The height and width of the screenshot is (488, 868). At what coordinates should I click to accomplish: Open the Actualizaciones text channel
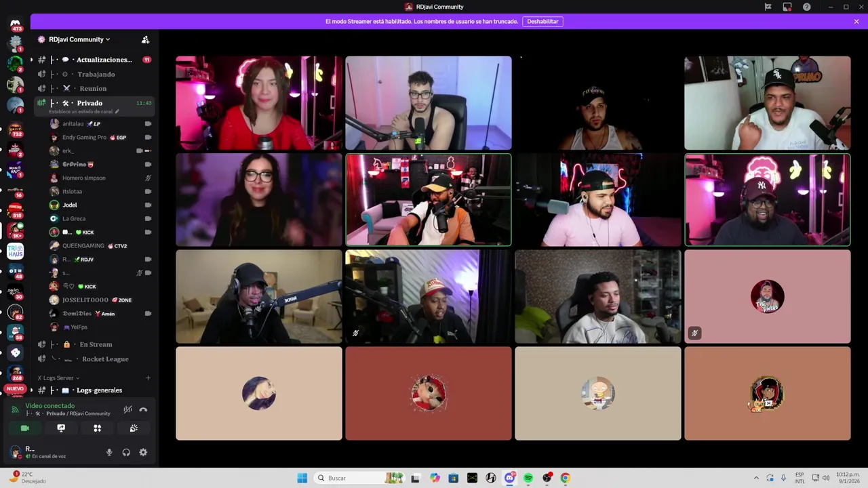click(x=94, y=60)
